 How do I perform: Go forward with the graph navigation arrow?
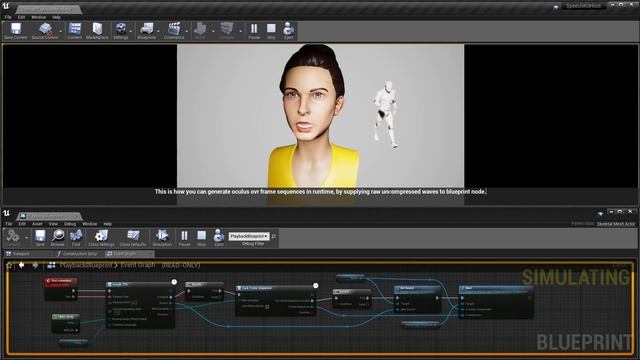click(x=36, y=265)
